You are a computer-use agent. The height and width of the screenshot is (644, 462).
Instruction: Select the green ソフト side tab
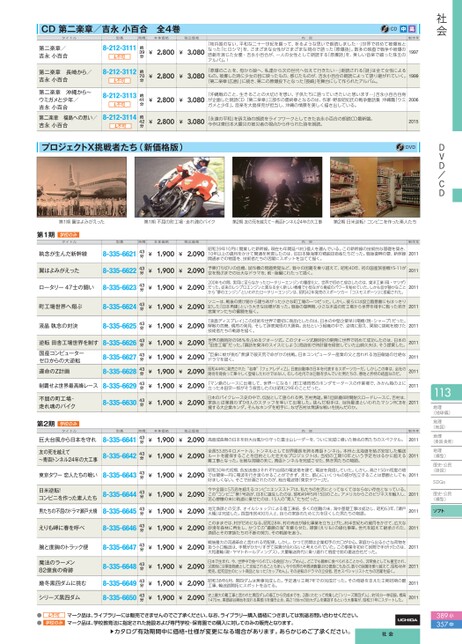click(x=446, y=511)
